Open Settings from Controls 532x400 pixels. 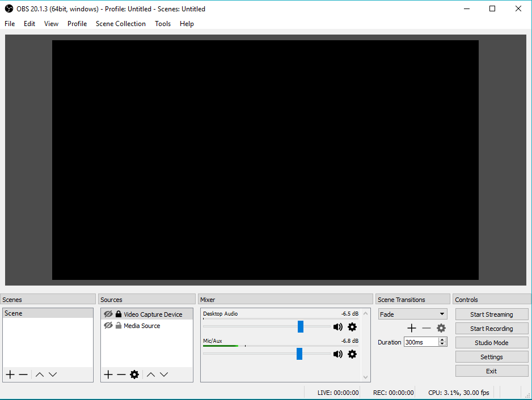click(x=492, y=357)
